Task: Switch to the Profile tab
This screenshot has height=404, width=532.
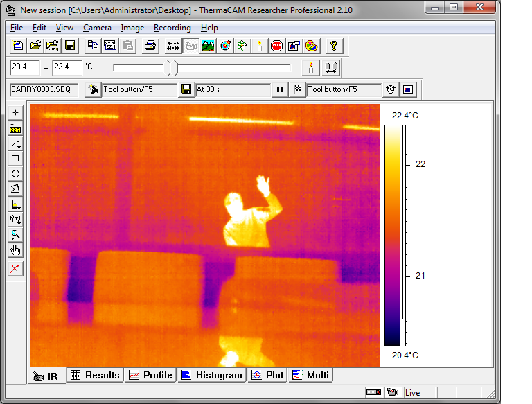Action: (x=150, y=375)
